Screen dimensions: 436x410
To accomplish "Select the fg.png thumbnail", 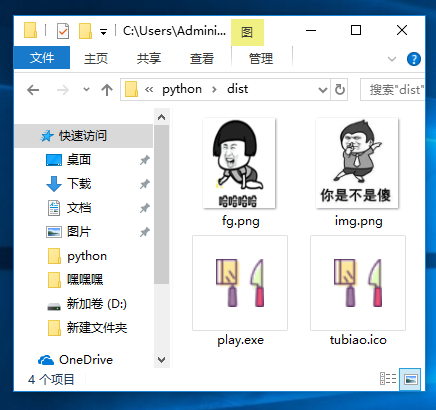I will coord(239,163).
